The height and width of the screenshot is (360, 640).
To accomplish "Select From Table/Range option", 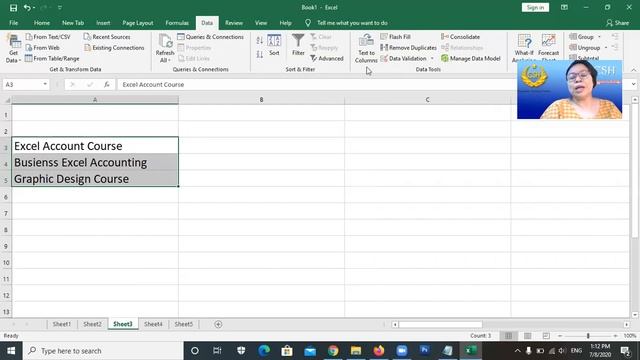I will (x=52, y=58).
